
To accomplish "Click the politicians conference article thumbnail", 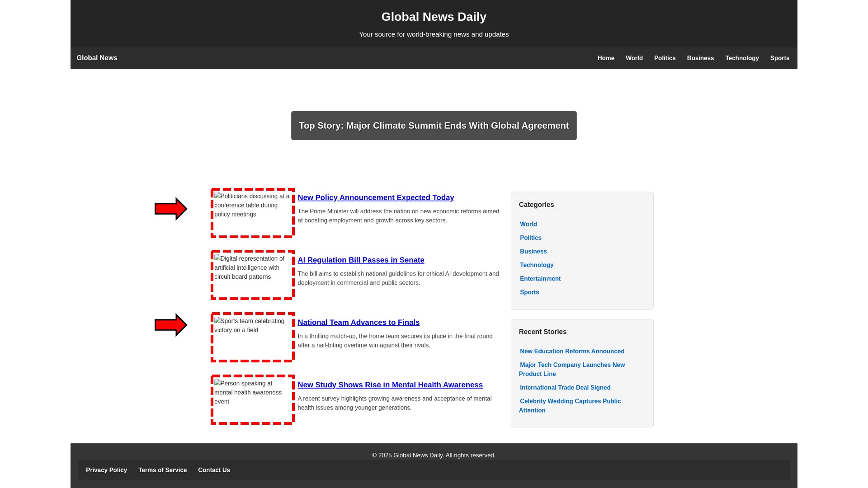I will pyautogui.click(x=252, y=213).
